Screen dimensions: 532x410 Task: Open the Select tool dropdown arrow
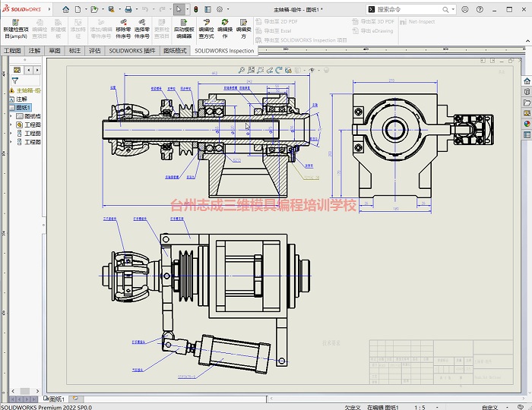[187, 9]
